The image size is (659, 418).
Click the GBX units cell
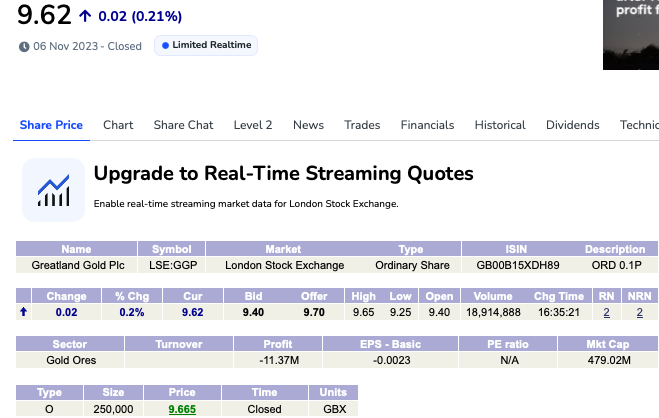[x=335, y=409]
